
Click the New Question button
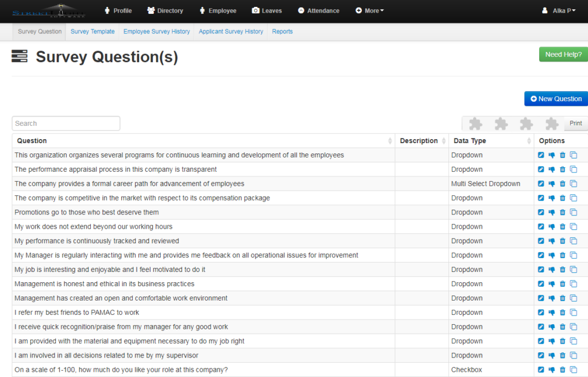tap(555, 98)
